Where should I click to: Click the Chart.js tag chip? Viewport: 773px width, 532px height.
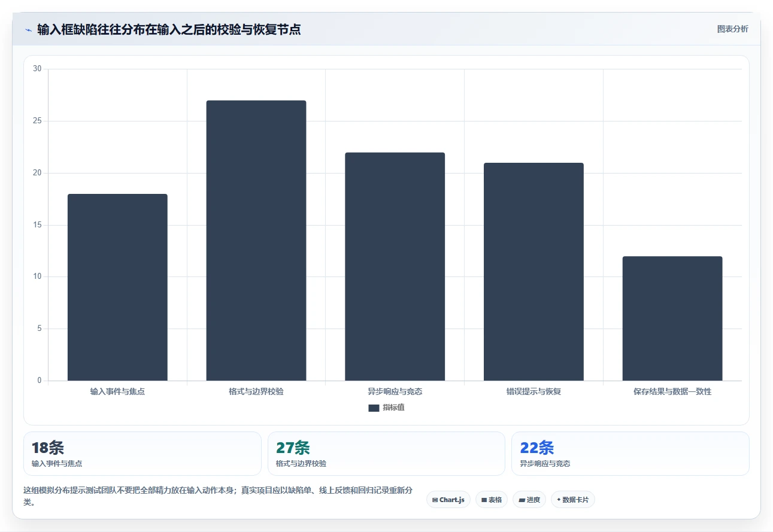pyautogui.click(x=448, y=500)
